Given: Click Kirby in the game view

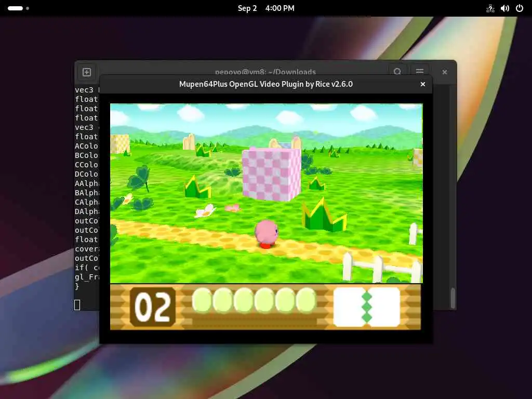Looking at the screenshot, I should (267, 233).
